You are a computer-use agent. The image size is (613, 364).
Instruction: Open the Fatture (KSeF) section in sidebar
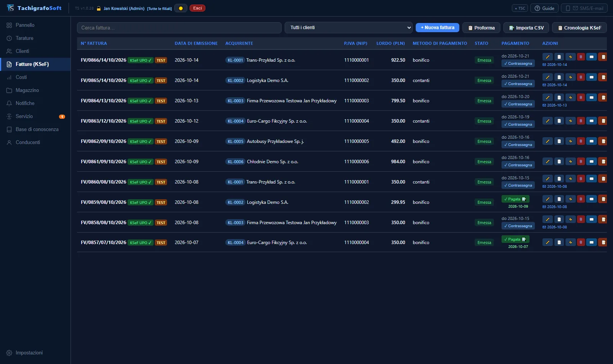click(x=35, y=64)
